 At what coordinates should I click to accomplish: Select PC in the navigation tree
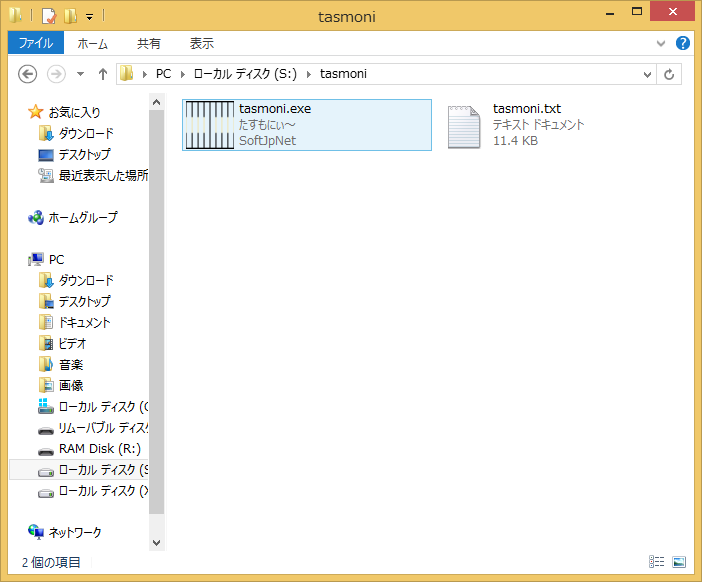(56, 260)
